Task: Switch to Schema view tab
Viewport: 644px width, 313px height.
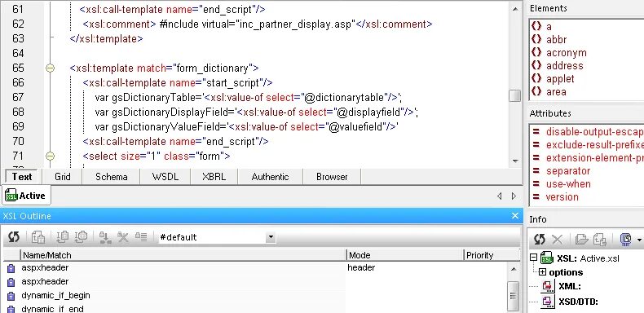Action: 112,177
